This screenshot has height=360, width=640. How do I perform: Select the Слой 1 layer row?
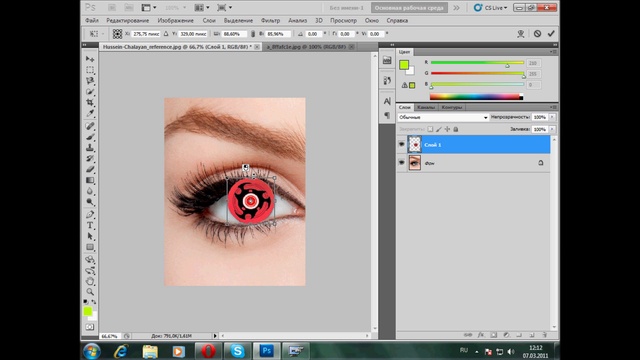pos(473,144)
